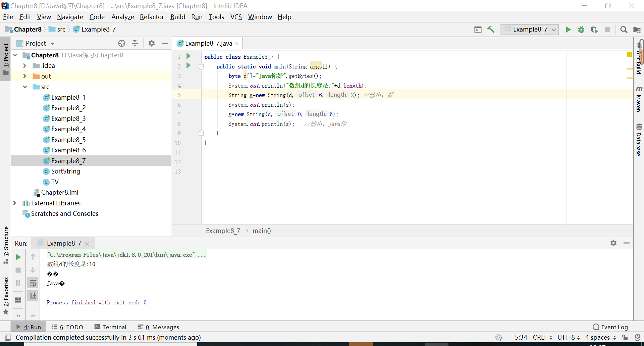Expand the out folder in project tree
This screenshot has width=644, height=346.
point(24,76)
